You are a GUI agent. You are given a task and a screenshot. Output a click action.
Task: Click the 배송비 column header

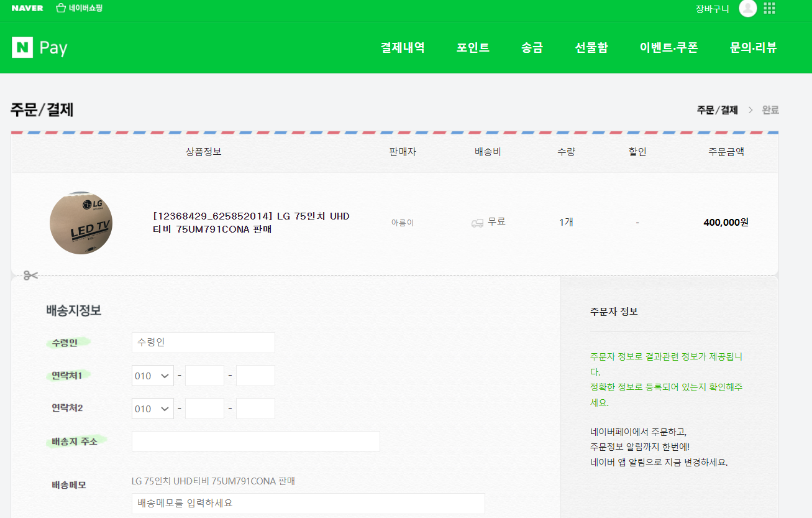(488, 152)
